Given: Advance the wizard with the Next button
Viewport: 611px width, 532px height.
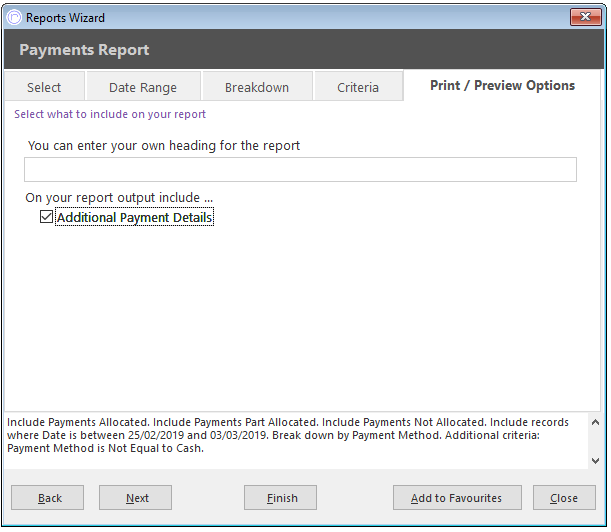Looking at the screenshot, I should (x=135, y=498).
